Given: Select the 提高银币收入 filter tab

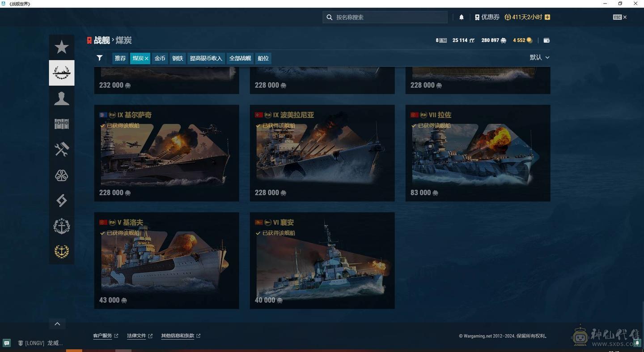Looking at the screenshot, I should [x=206, y=58].
